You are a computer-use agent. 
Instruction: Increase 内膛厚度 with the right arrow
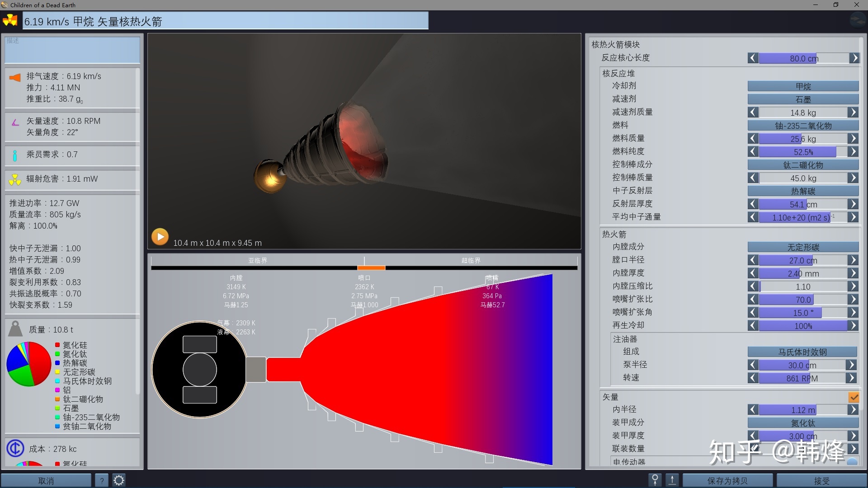853,273
